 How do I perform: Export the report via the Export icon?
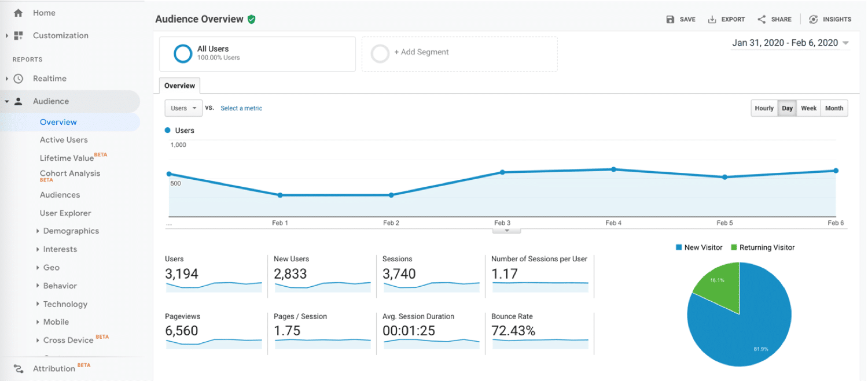click(x=711, y=19)
